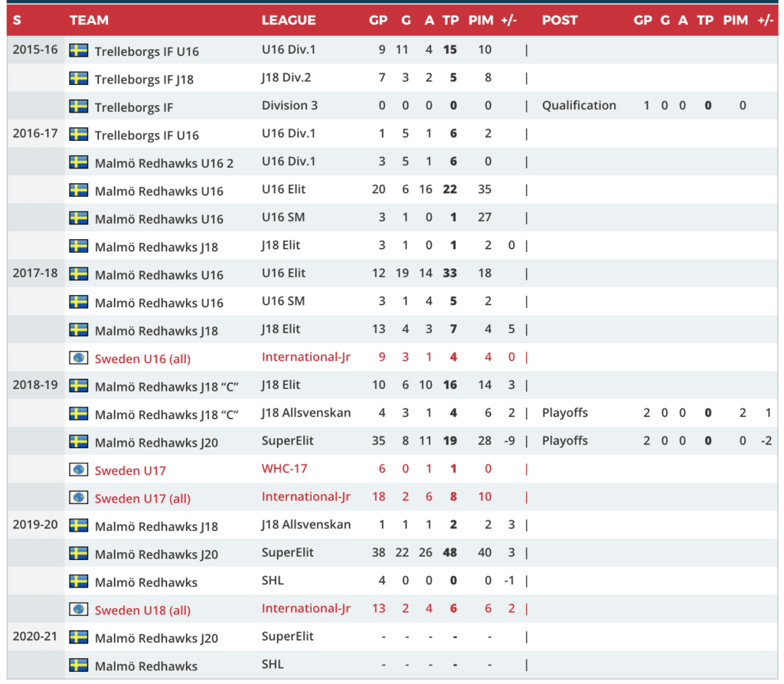Click the globe icon next to Sweden U16 (all)
This screenshot has width=784, height=684.
78,358
